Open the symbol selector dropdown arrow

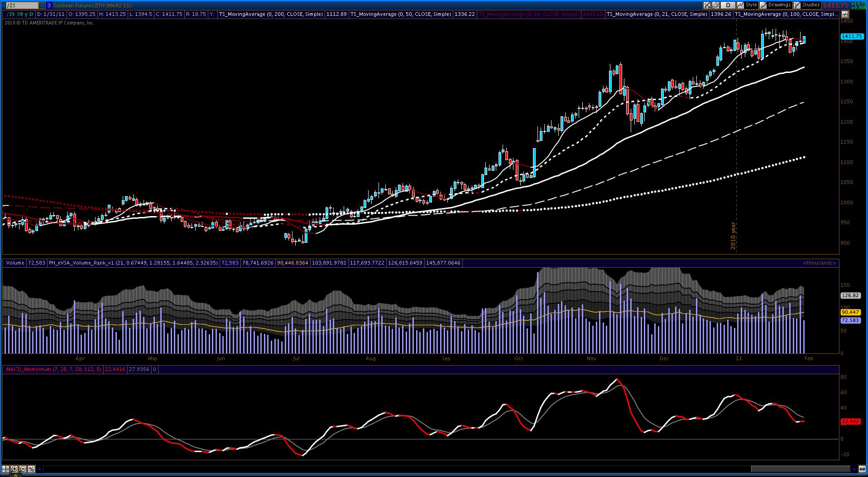click(42, 5)
